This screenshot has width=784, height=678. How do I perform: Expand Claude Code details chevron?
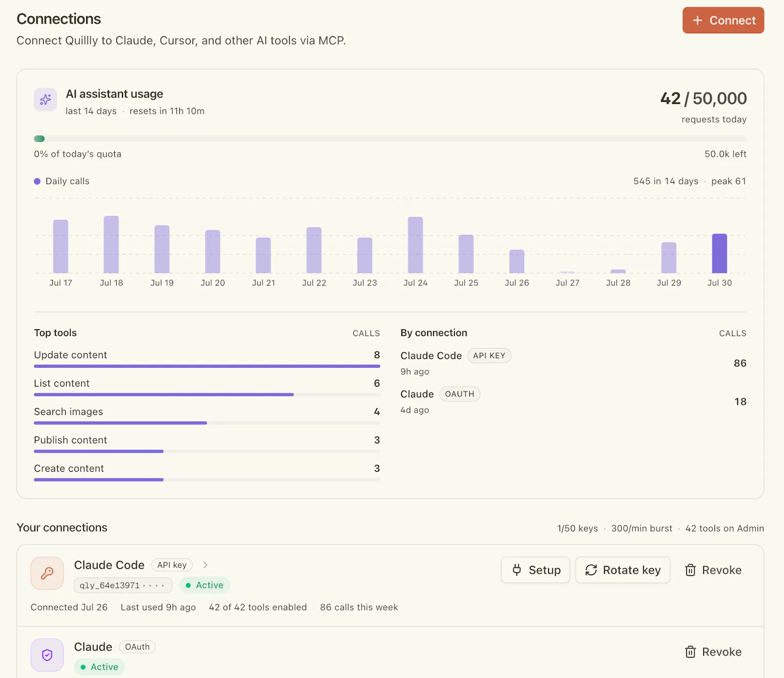tap(205, 565)
